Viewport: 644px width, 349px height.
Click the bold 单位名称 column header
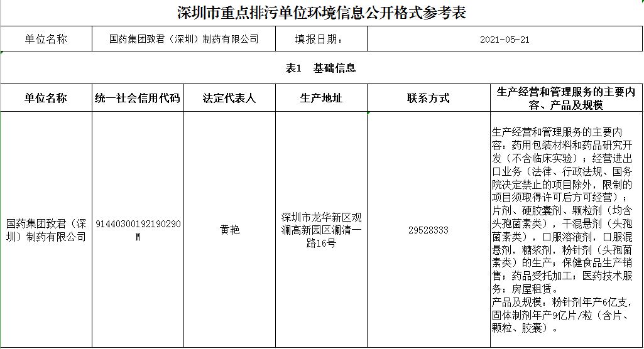point(46,99)
